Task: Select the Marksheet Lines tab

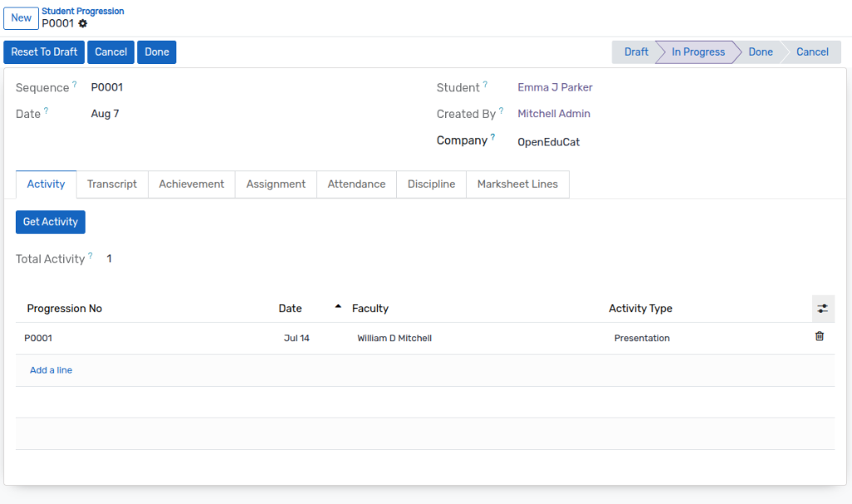Action: [x=518, y=184]
